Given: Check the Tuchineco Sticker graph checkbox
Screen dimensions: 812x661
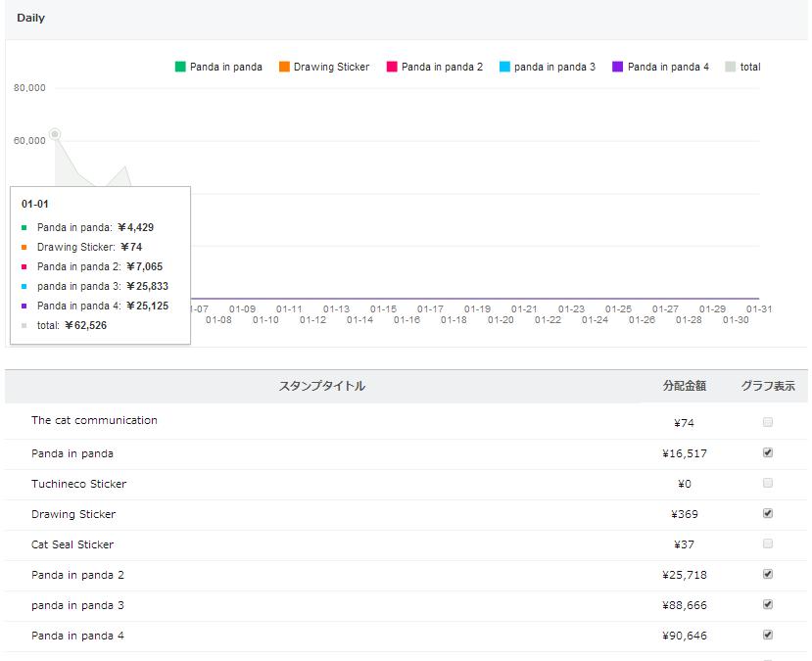Looking at the screenshot, I should tap(768, 483).
